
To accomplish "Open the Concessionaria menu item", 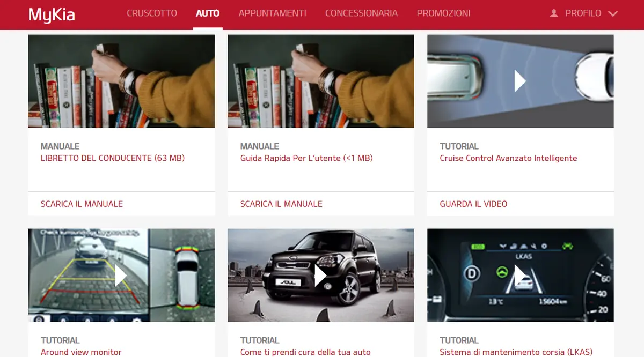I will point(362,13).
